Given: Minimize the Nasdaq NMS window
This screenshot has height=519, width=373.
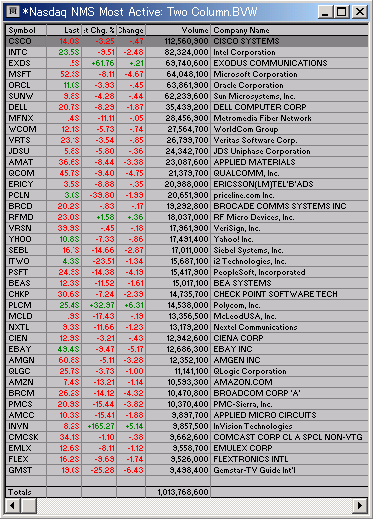Looking at the screenshot, I should tap(325, 12).
